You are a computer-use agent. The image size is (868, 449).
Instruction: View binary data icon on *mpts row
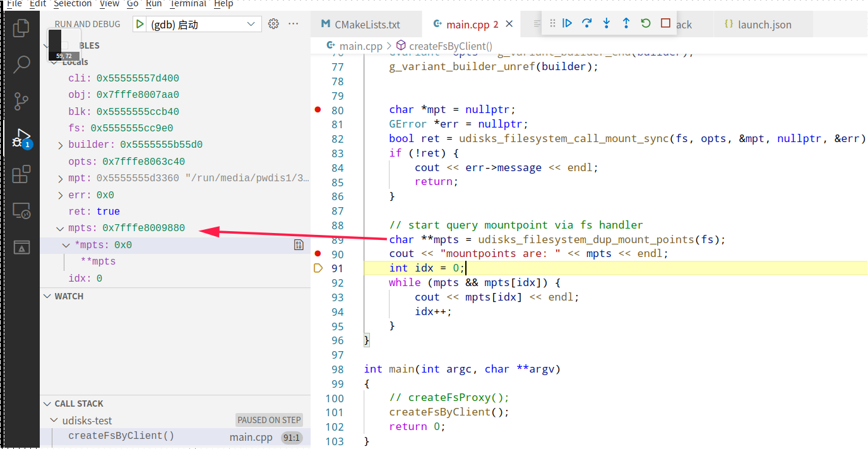click(x=299, y=245)
